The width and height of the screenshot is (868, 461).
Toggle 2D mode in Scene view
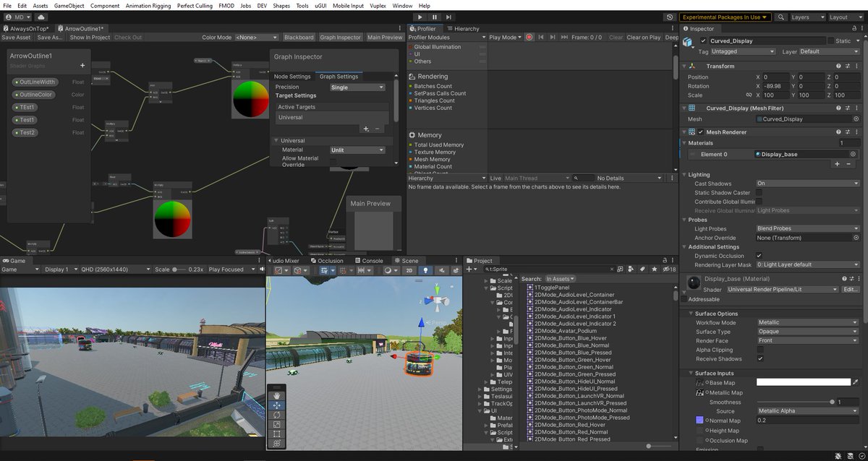tap(409, 270)
